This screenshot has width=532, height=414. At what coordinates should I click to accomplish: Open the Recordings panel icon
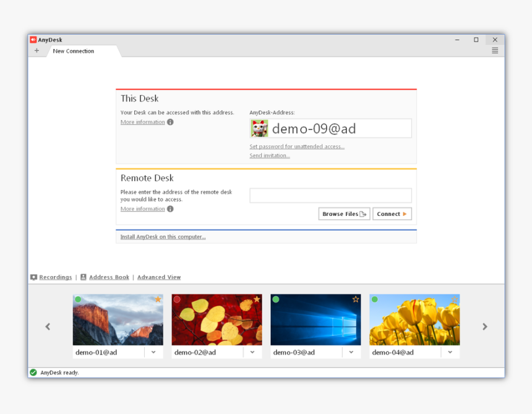33,277
